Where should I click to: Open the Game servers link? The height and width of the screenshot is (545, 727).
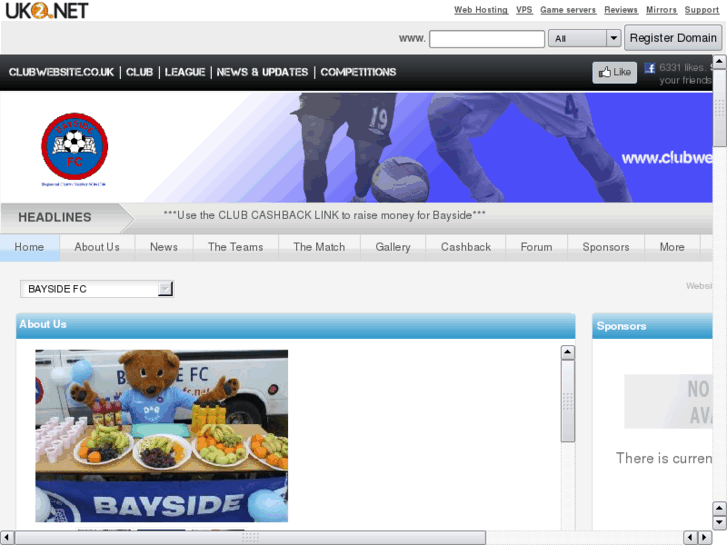(568, 10)
